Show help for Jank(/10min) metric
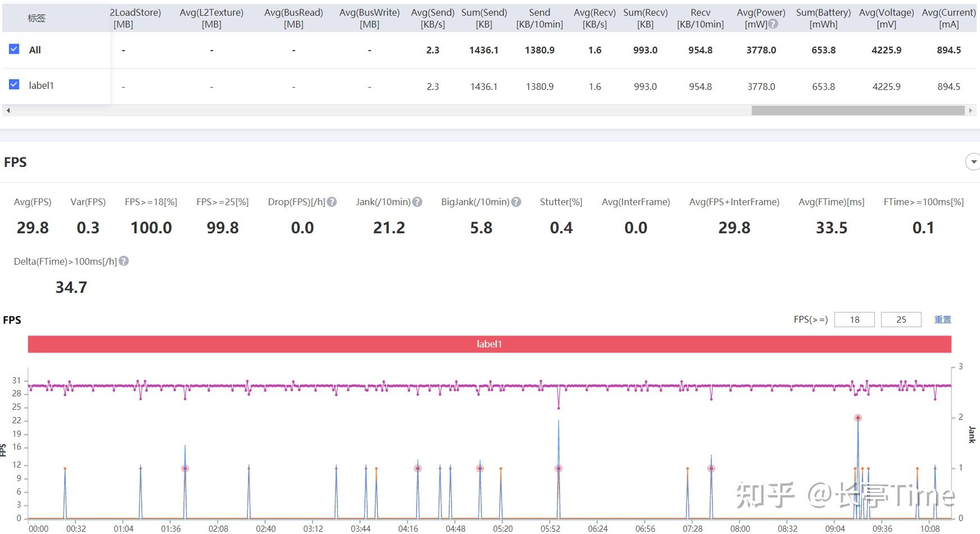Screen dimensions: 980x534 (417, 202)
